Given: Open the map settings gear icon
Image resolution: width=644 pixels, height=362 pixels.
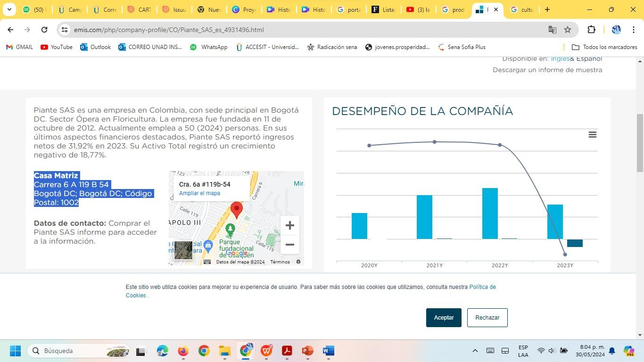Looking at the screenshot, I should point(298,262).
